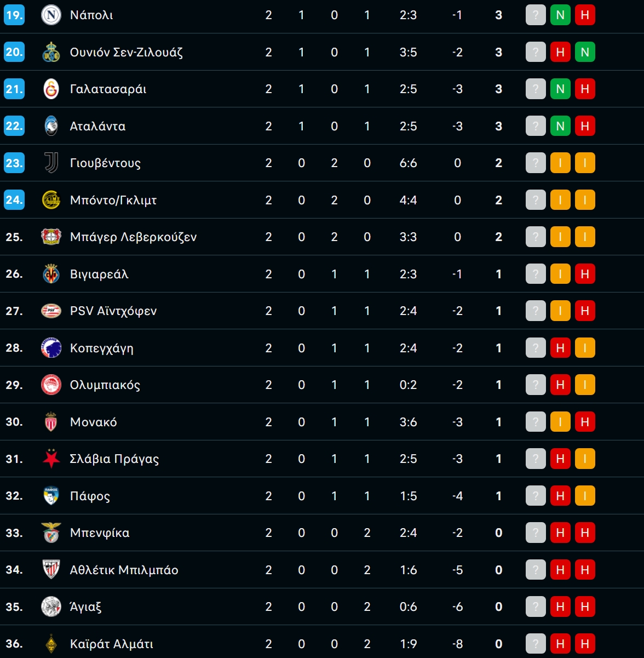The height and width of the screenshot is (658, 644).
Task: Click Napoli's green N win form badge
Action: pyautogui.click(x=560, y=15)
